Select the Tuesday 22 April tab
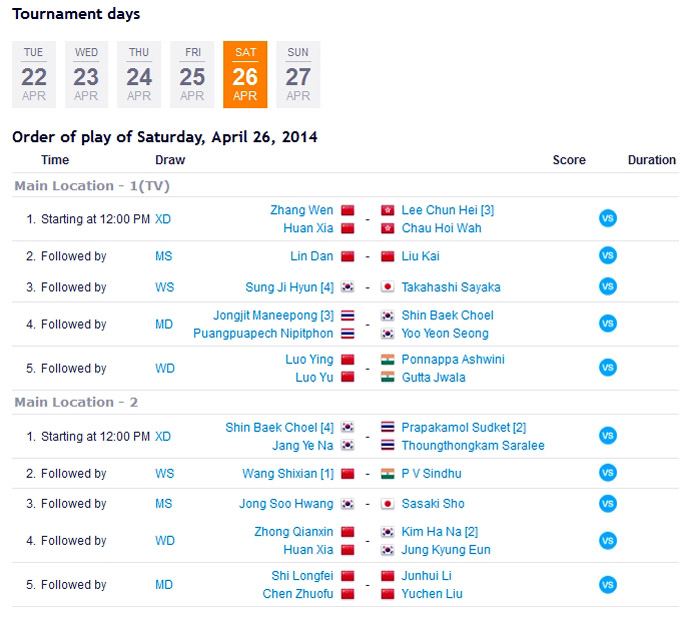 pos(34,75)
